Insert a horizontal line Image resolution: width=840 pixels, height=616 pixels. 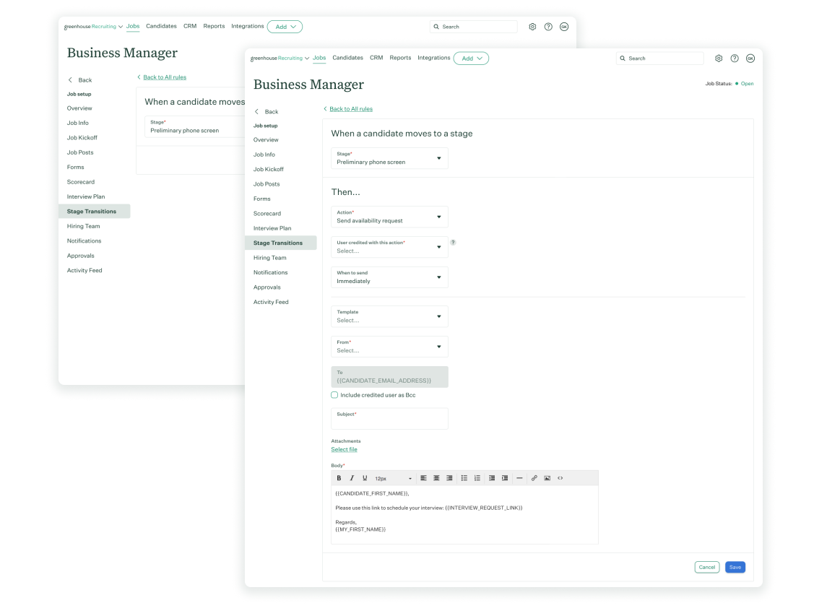point(519,478)
